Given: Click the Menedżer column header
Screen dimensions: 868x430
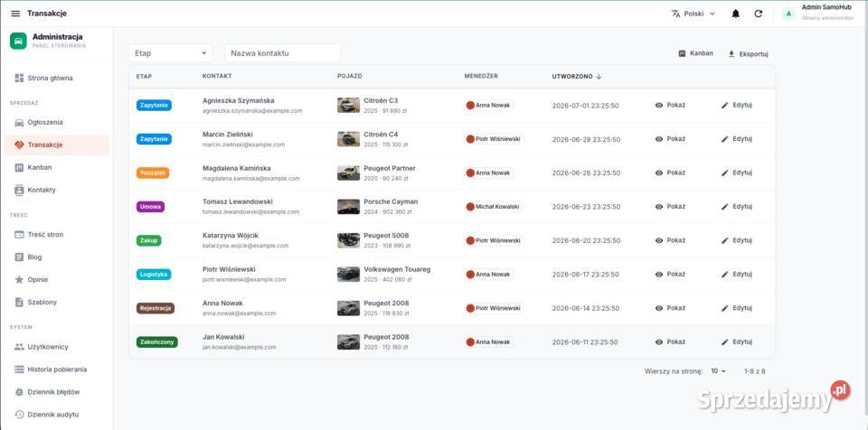Looking at the screenshot, I should pyautogui.click(x=481, y=77).
